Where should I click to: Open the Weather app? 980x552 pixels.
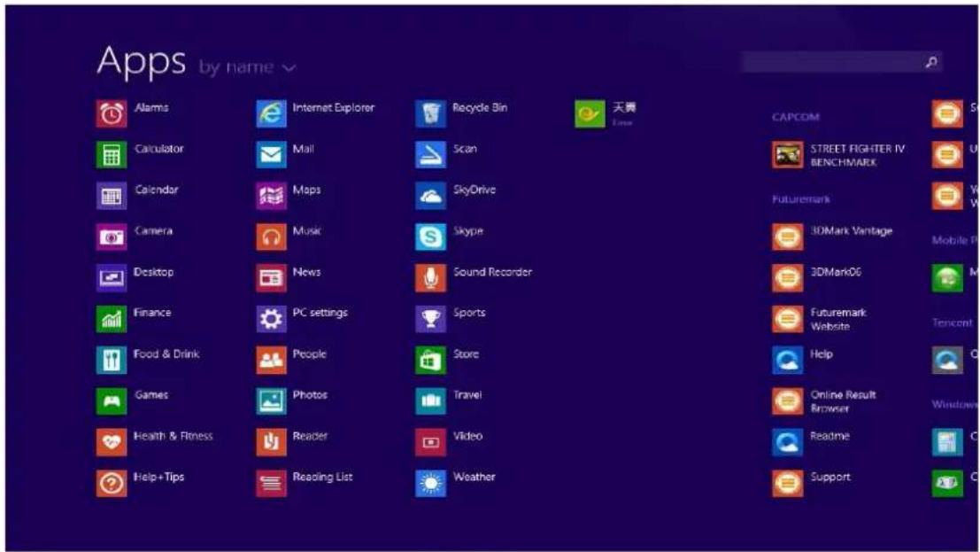[430, 483]
